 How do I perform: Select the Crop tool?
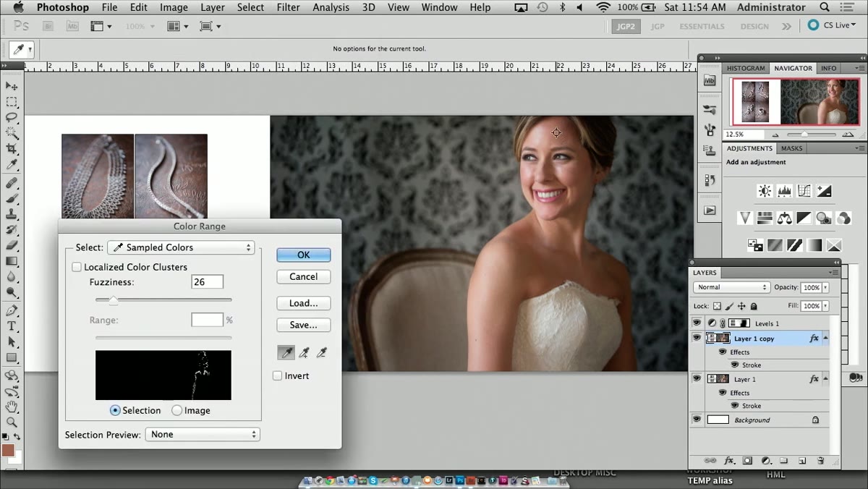(12, 149)
